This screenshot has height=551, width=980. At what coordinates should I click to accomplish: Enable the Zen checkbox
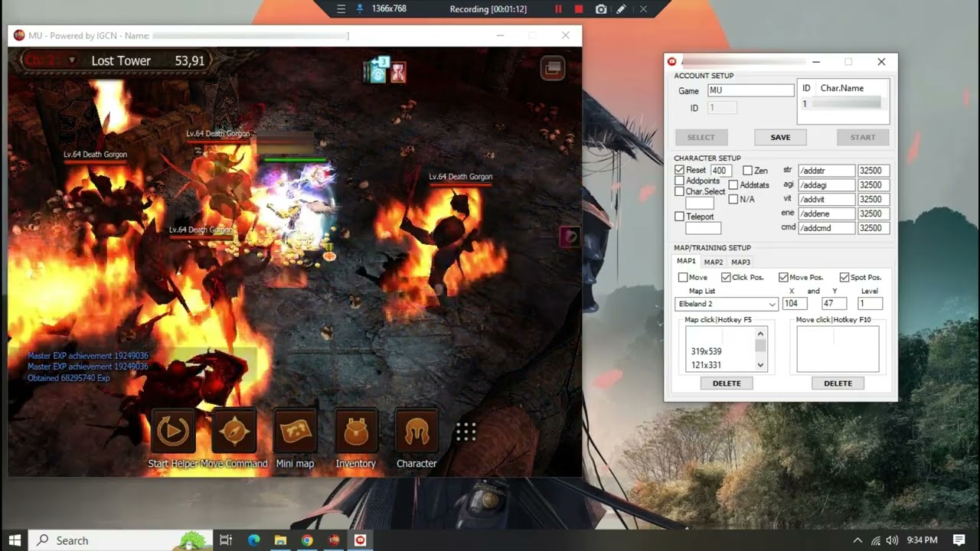tap(747, 171)
